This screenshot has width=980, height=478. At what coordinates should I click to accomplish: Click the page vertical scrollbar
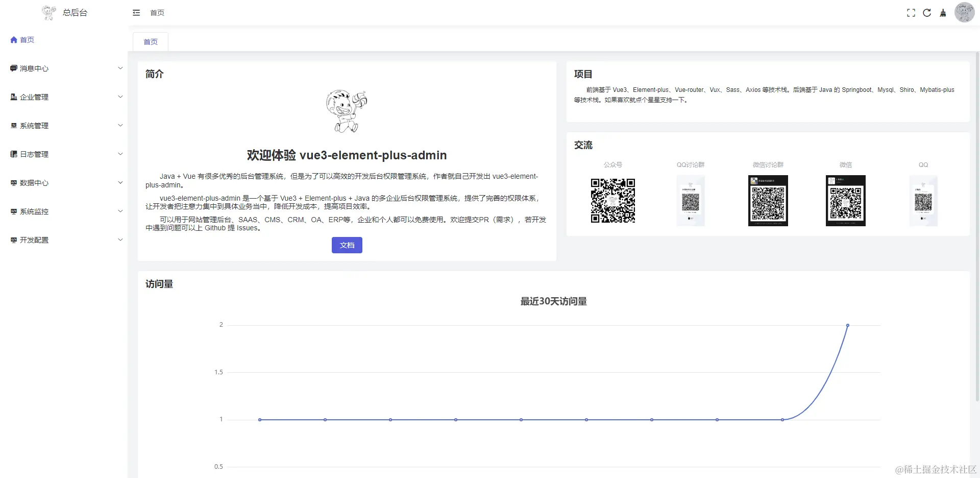click(977, 227)
